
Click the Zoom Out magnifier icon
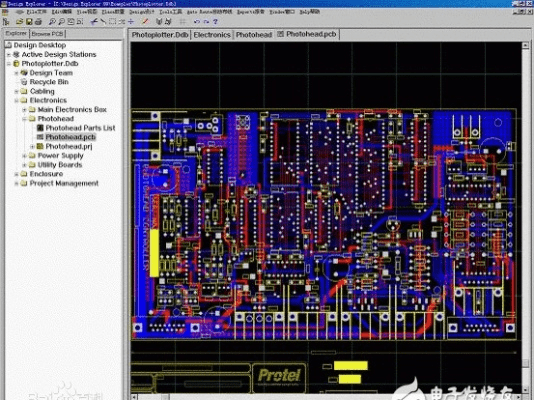[x=61, y=21]
